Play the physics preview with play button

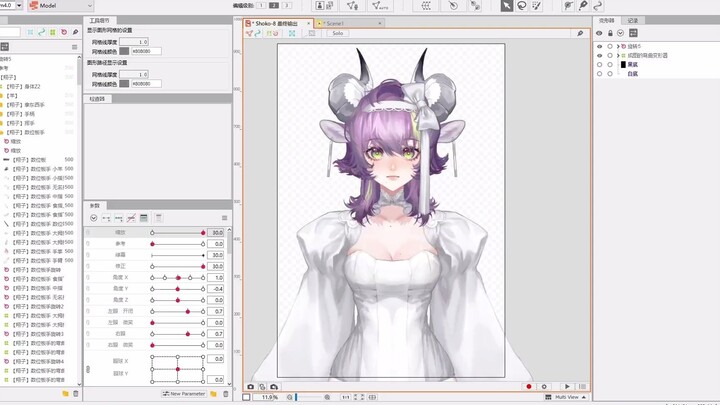pyautogui.click(x=568, y=387)
